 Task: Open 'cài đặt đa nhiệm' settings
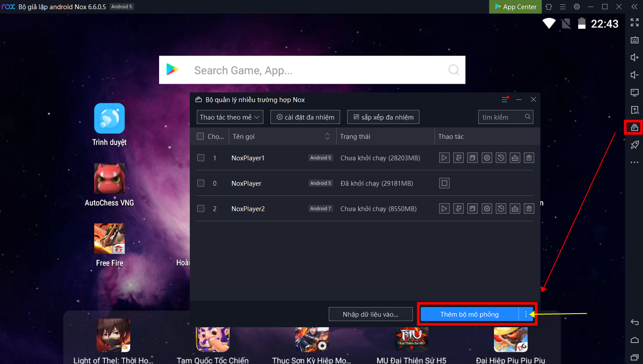coord(305,117)
